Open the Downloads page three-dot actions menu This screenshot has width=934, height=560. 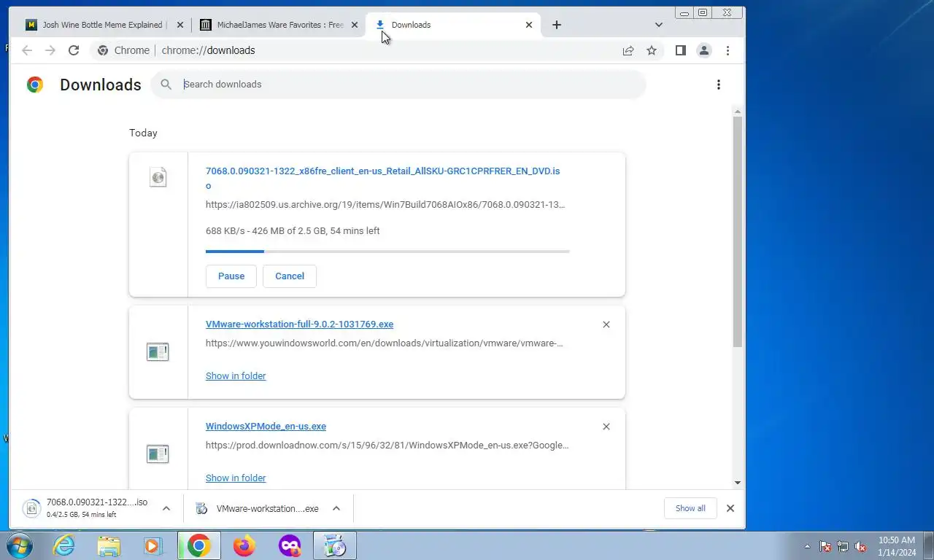pos(719,85)
